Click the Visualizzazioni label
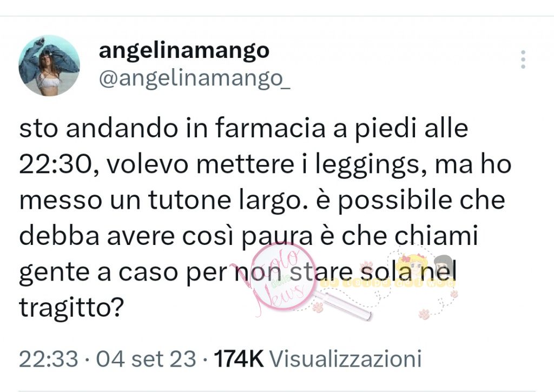This screenshot has width=554, height=392. click(x=346, y=359)
